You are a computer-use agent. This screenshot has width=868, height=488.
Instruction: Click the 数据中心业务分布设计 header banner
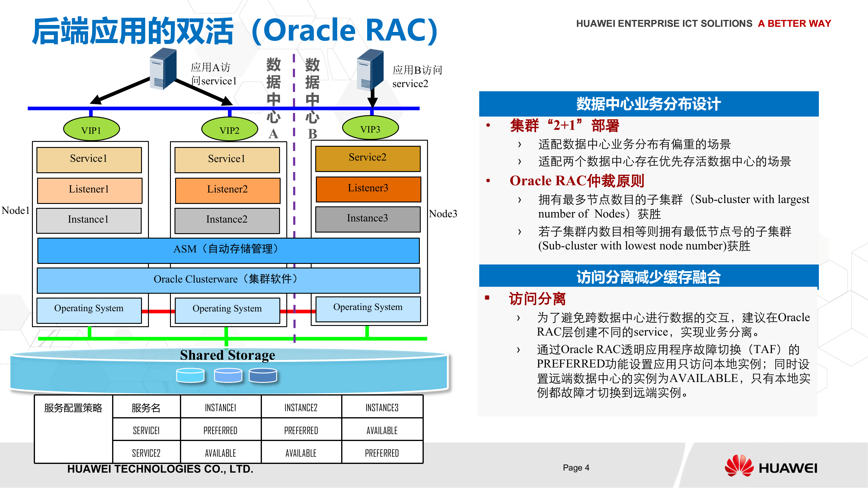(x=649, y=104)
